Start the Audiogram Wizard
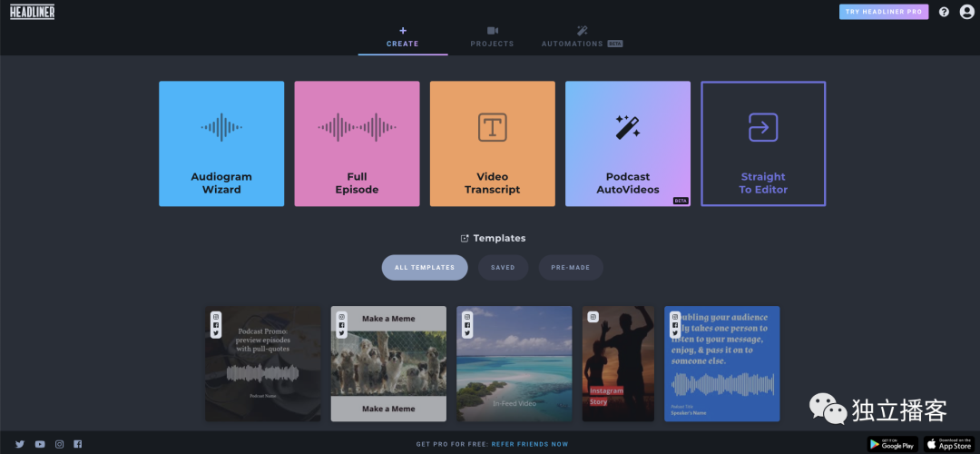The width and height of the screenshot is (980, 454). pyautogui.click(x=221, y=143)
